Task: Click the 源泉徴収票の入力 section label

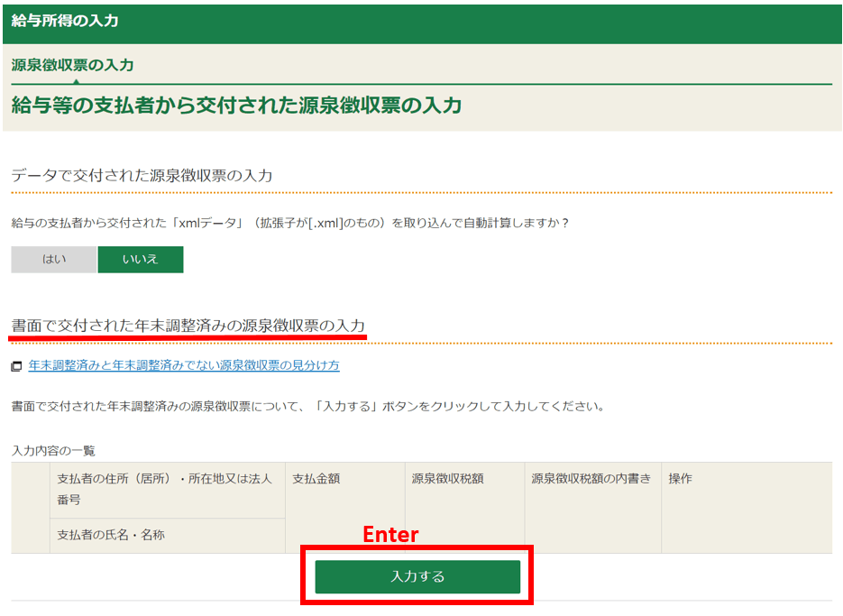Action: point(73,65)
